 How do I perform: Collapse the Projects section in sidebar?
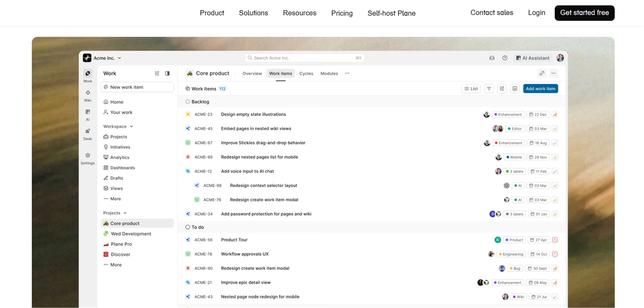click(115, 213)
